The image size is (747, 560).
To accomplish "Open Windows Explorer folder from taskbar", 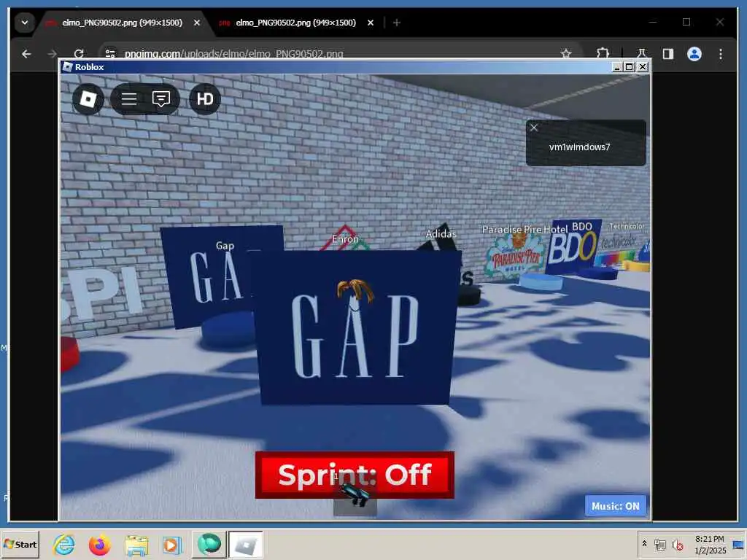I will tap(136, 545).
